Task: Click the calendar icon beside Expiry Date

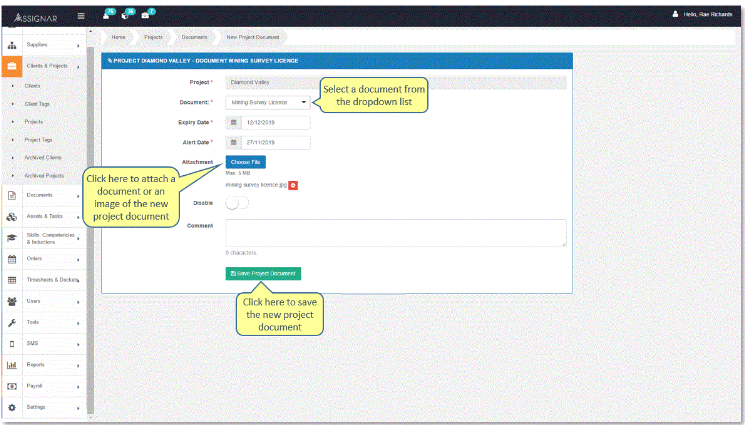Action: pos(234,122)
